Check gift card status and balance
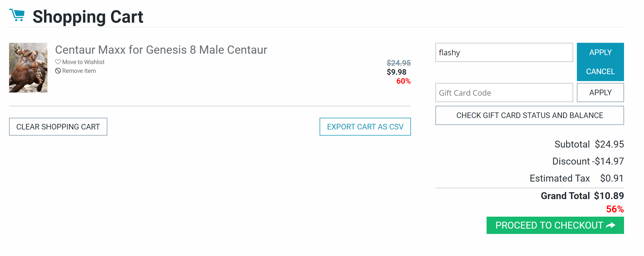 tap(529, 115)
